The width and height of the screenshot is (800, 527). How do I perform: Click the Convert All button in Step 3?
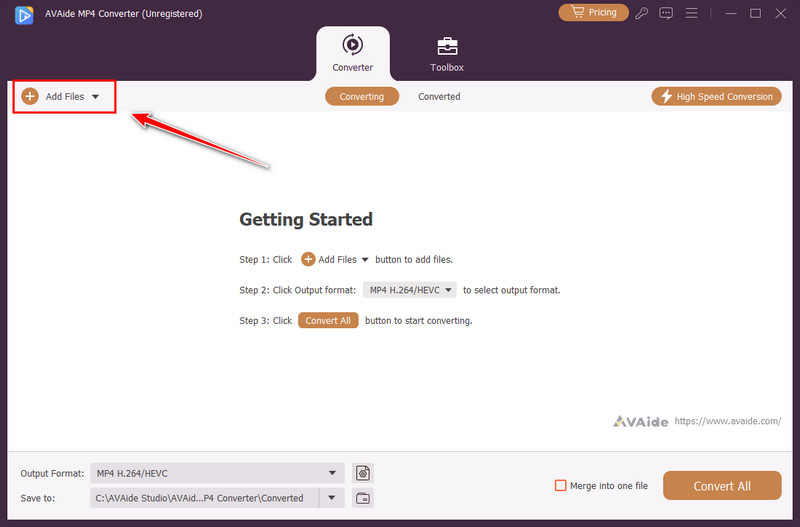coord(328,321)
